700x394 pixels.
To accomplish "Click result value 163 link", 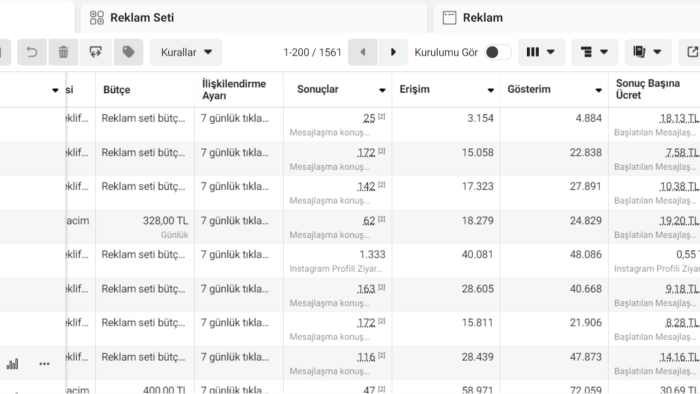I will coord(366,289).
